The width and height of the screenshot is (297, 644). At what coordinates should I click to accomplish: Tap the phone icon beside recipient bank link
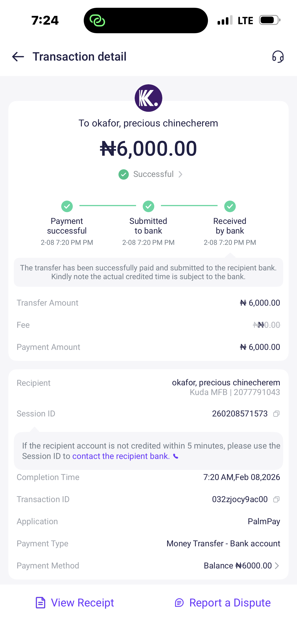click(176, 457)
